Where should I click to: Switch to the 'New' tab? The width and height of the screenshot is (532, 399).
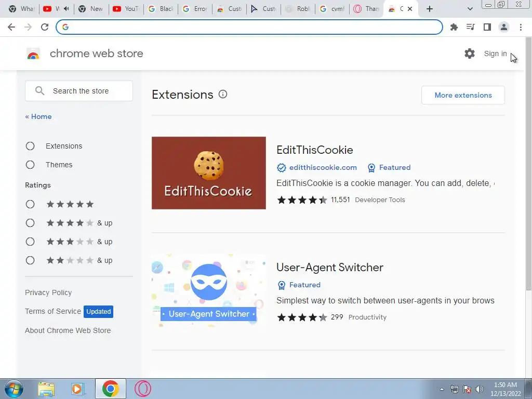click(91, 9)
